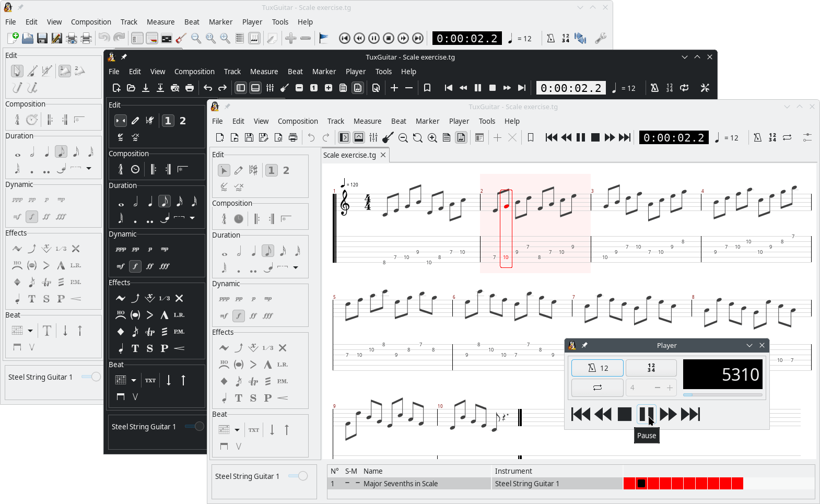Toggle Steel String Guitar 1 switch in dark window

(194, 426)
